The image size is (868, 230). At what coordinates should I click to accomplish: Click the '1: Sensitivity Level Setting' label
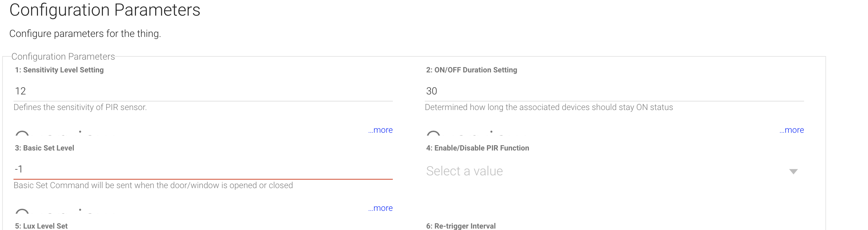point(59,70)
